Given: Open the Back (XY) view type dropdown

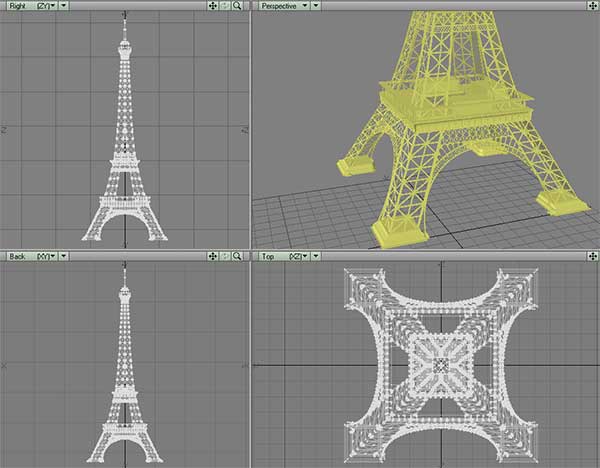Looking at the screenshot, I should [32, 256].
